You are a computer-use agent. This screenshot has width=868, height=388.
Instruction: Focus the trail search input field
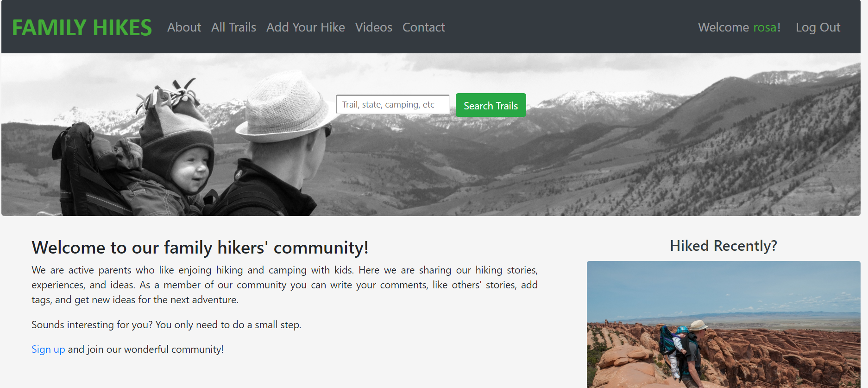[393, 105]
